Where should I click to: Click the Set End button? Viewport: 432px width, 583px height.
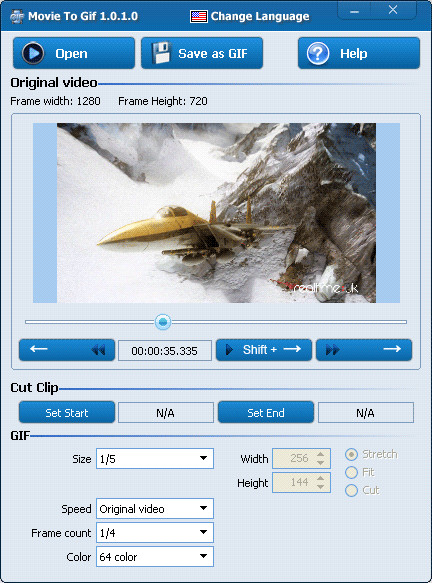[266, 412]
